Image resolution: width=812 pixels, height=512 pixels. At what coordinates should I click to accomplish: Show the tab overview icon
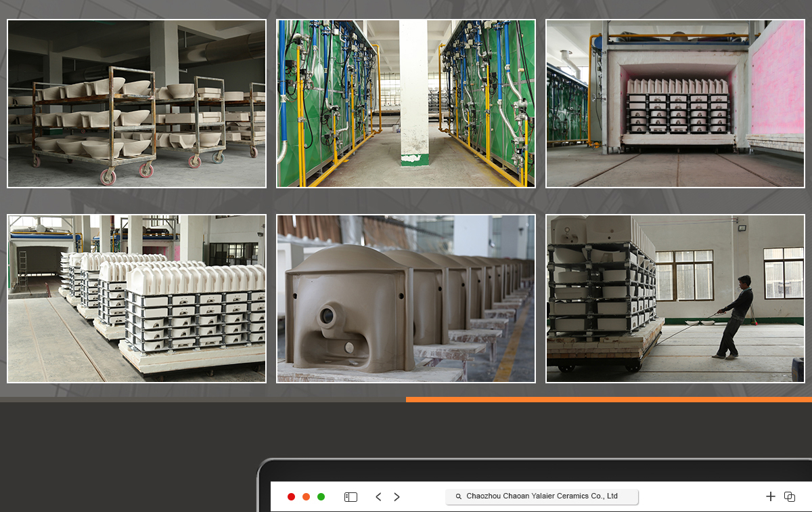coord(789,496)
